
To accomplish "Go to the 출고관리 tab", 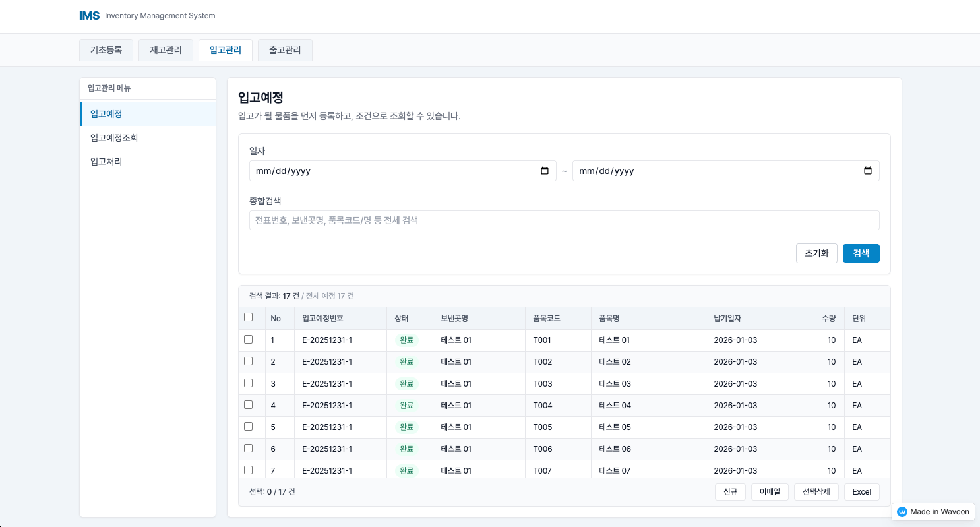I will pyautogui.click(x=285, y=50).
